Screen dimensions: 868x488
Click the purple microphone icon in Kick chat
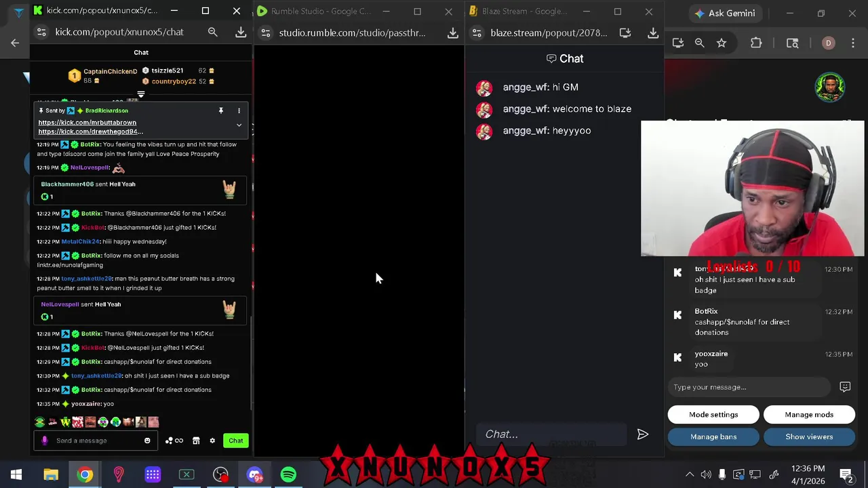click(45, 441)
